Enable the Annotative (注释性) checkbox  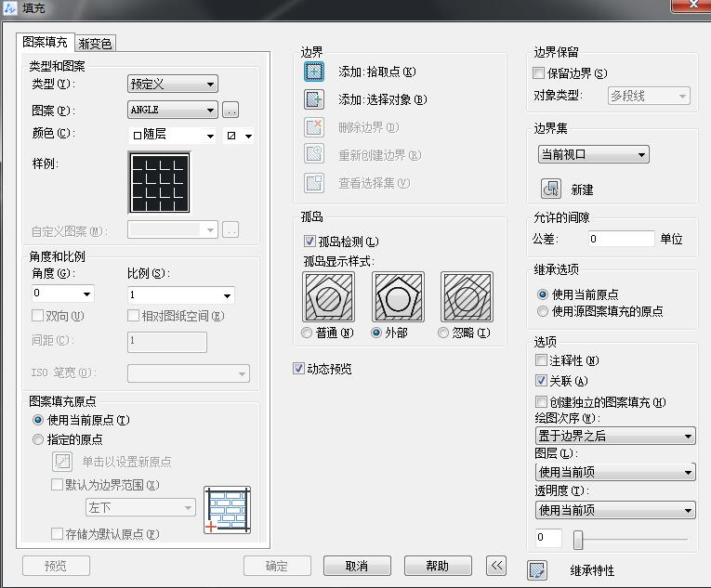(x=541, y=360)
